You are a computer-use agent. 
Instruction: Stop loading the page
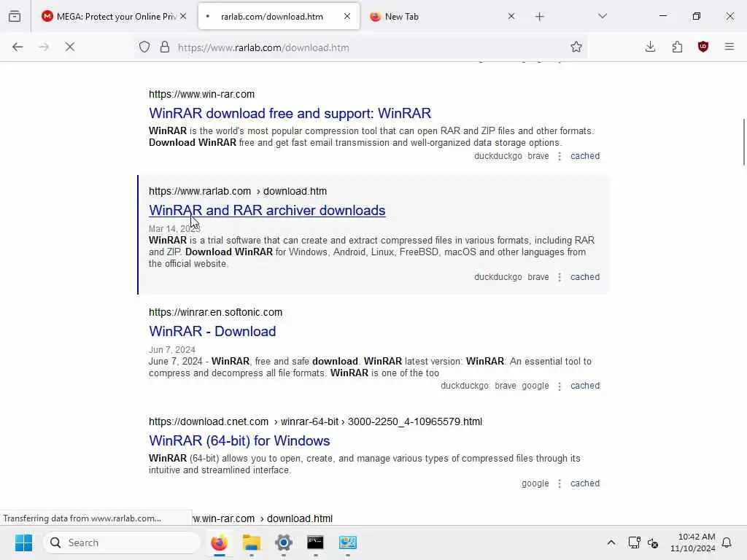[70, 47]
